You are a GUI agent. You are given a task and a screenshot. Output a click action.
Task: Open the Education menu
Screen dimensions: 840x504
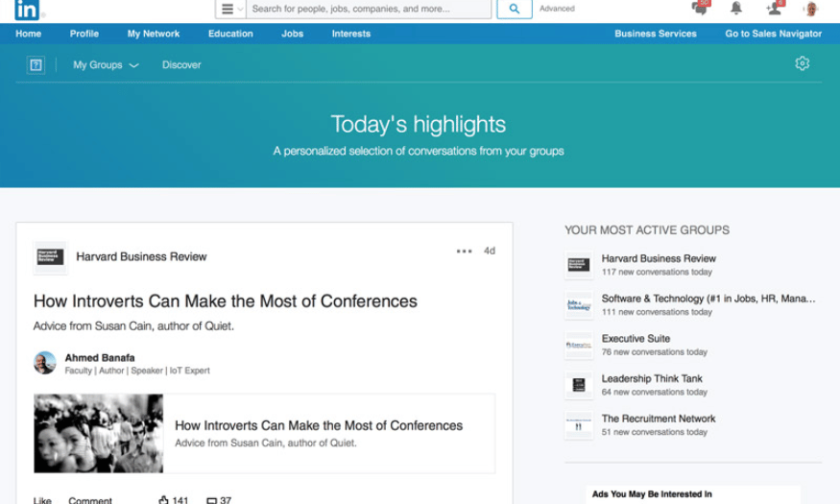tap(230, 34)
